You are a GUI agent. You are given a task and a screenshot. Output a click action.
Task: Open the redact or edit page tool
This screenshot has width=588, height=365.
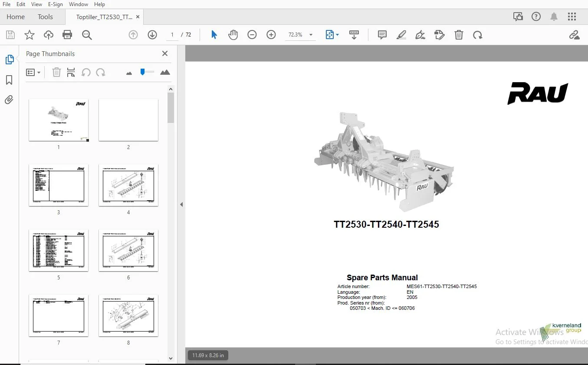(x=440, y=35)
